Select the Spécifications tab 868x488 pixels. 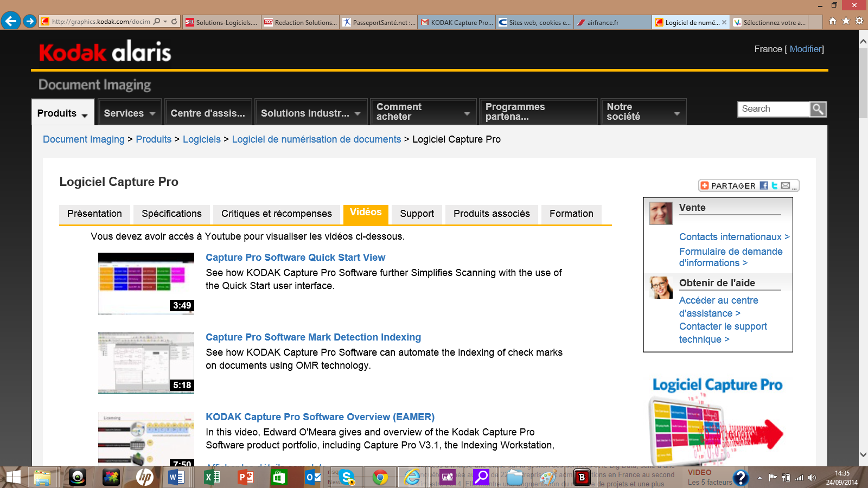171,214
